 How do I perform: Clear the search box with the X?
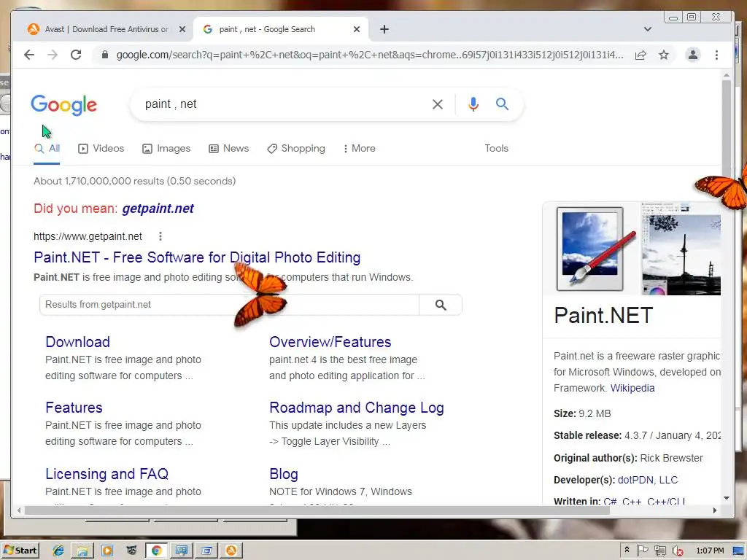click(x=438, y=104)
